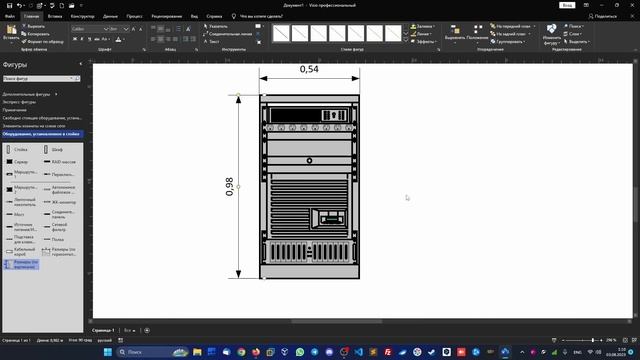Switch to the Конструктор ribbon tab

(x=82, y=16)
